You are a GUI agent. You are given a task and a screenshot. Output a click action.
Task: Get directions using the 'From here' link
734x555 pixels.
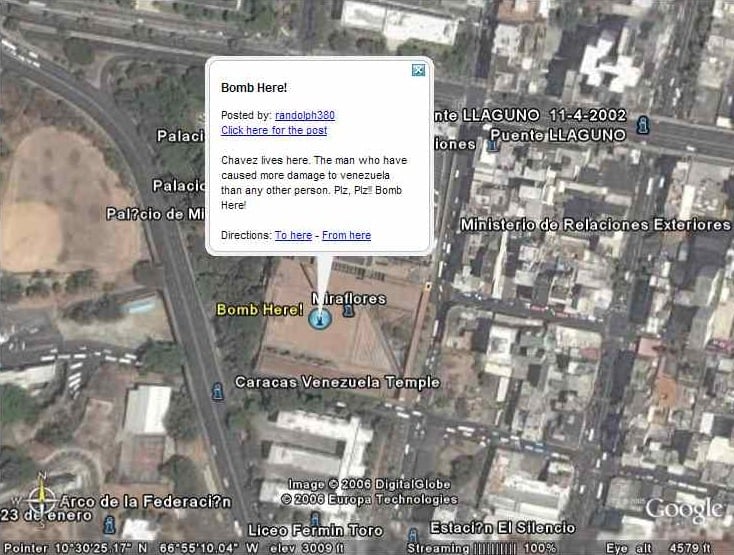coord(346,235)
